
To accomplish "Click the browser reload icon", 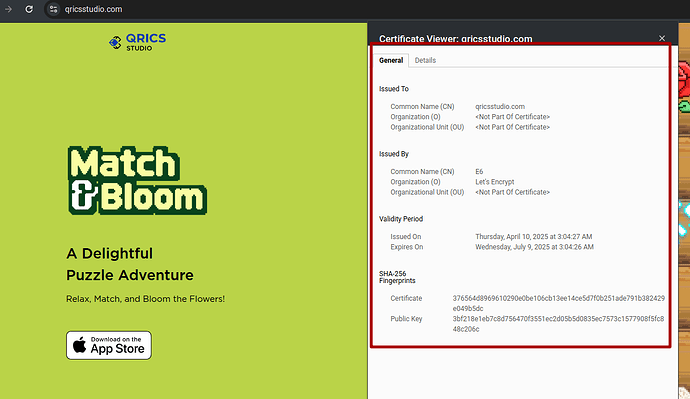I will click(29, 9).
